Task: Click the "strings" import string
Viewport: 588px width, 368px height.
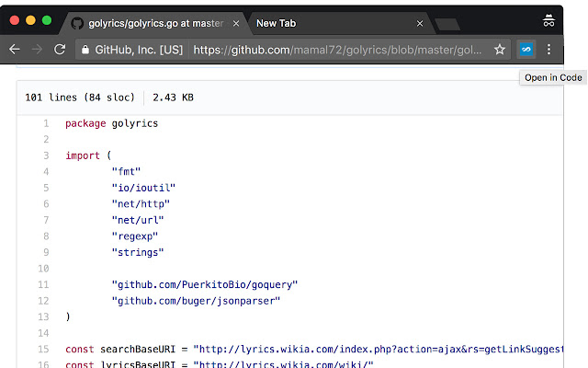Action: (138, 252)
